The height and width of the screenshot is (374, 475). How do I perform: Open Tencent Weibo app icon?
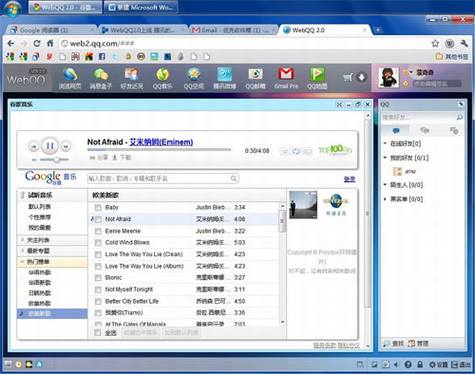225,79
